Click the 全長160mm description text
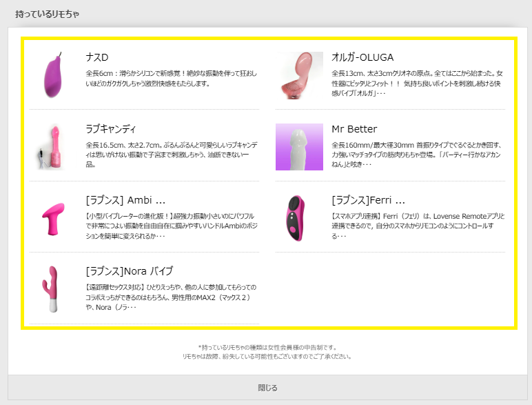Screen dimensions: 532x405 pyautogui.click(x=416, y=155)
